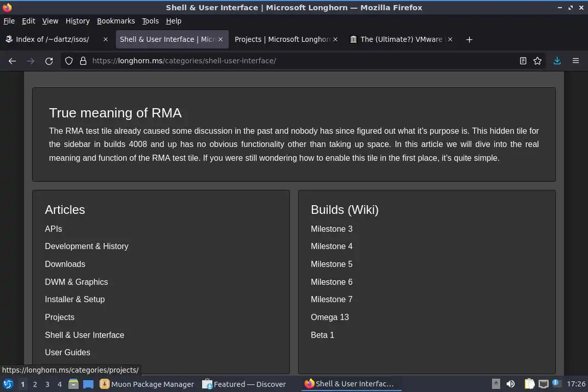
Task: Click the removable media eject tray icon
Action: [496, 384]
